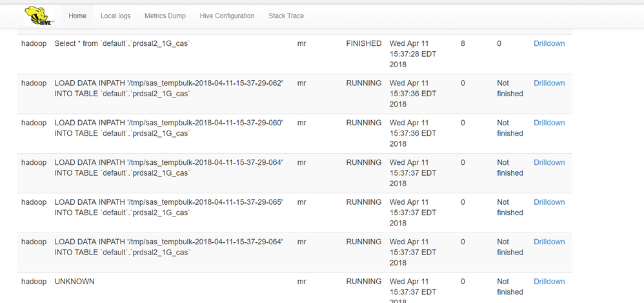Click the RUNNING status of the UNKNOWN query
644x303 pixels.
pos(364,282)
